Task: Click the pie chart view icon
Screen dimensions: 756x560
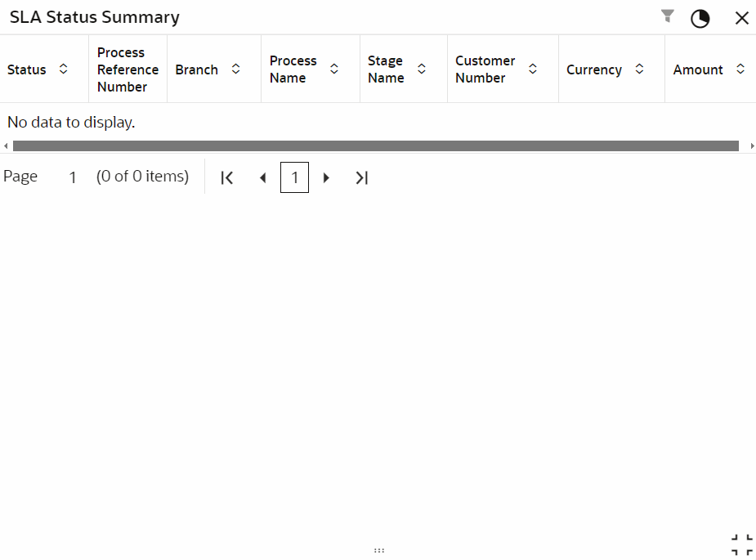Action: tap(700, 18)
